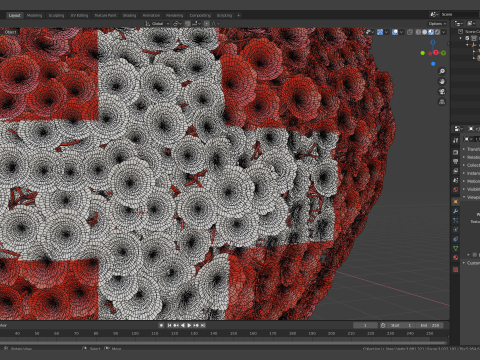Select Solid viewport shading
Image resolution: width=480 pixels, height=360 pixels.
(424, 32)
